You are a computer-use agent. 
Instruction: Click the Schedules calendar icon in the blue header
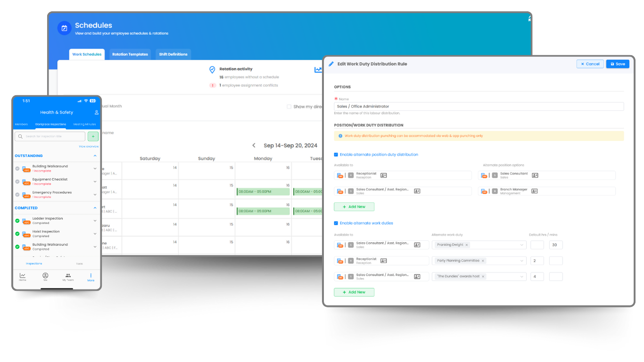pyautogui.click(x=64, y=28)
